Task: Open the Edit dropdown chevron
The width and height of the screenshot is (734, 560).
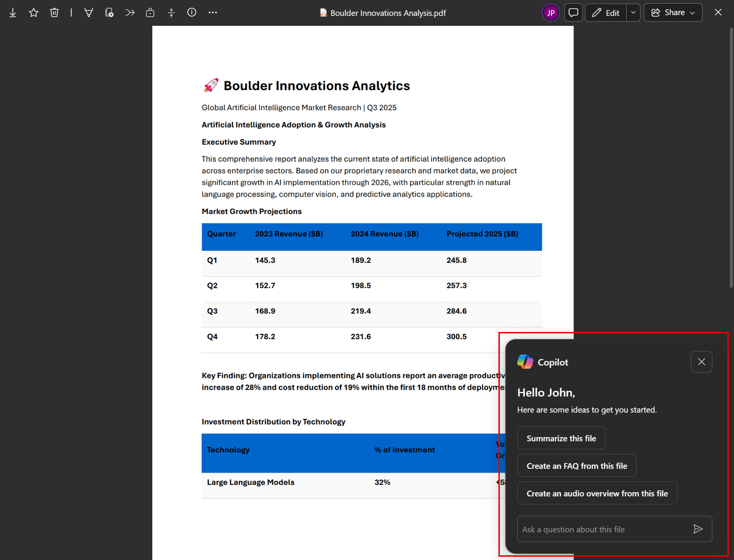Action: click(x=633, y=12)
